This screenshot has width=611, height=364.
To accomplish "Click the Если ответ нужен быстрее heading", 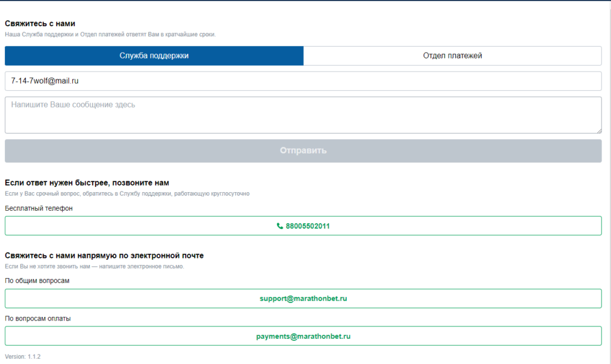I will point(87,183).
